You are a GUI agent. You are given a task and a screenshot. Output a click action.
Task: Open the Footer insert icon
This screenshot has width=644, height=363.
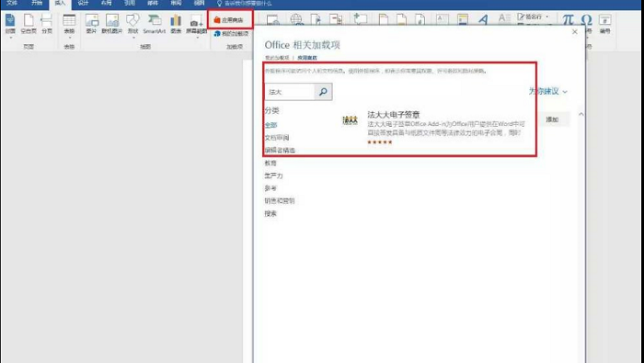tap(401, 19)
